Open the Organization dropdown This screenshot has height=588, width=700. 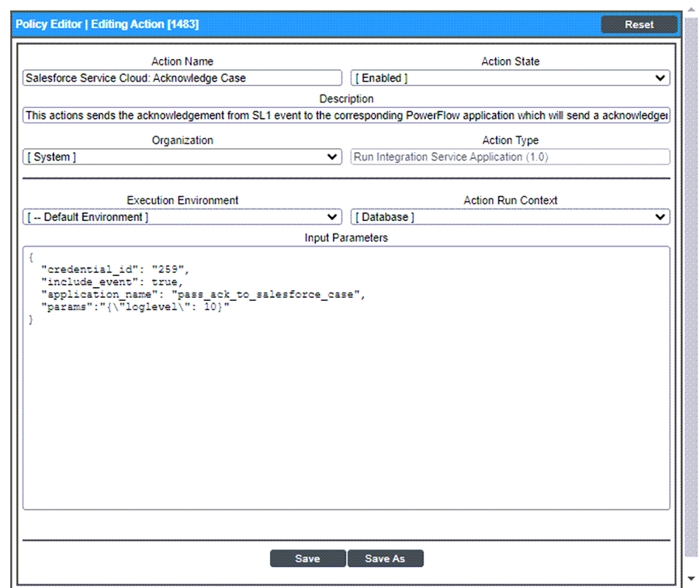click(182, 157)
